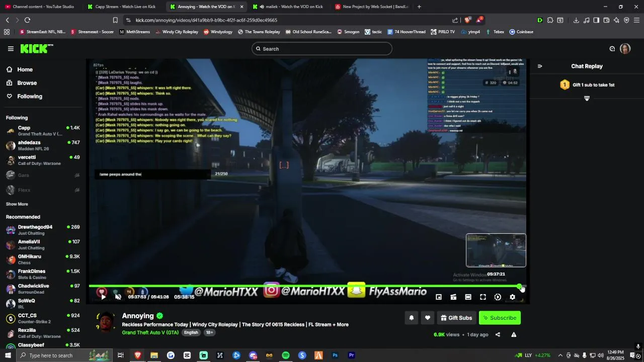Share the video using share icon
Image resolution: width=644 pixels, height=362 pixels.
pos(498,335)
